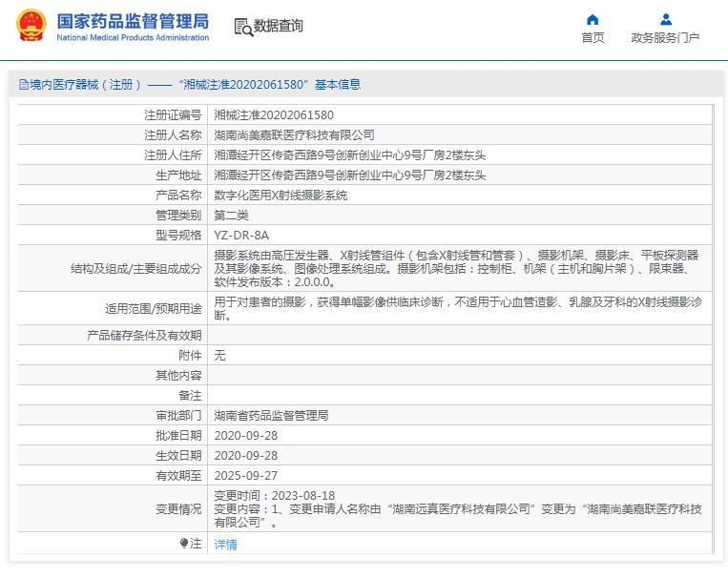Screen dimensions: 728x578
Task: Click the 有效期至 label
Action: pyautogui.click(x=178, y=475)
